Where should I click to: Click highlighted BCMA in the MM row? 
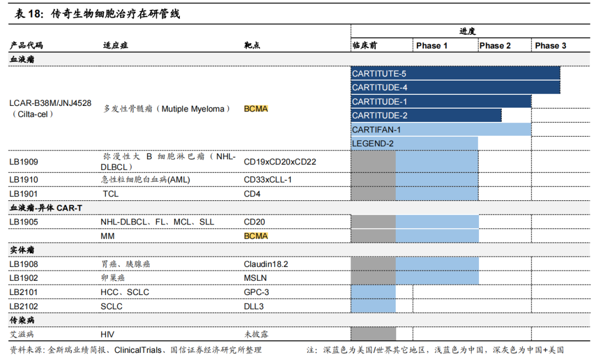[256, 236]
